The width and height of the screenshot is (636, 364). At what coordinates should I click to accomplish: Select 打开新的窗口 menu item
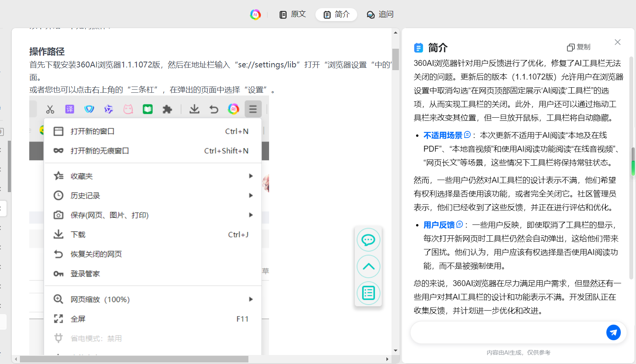coord(153,131)
